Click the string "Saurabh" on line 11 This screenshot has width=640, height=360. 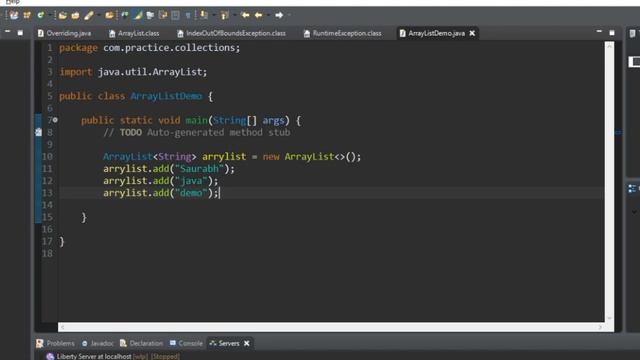[199, 169]
